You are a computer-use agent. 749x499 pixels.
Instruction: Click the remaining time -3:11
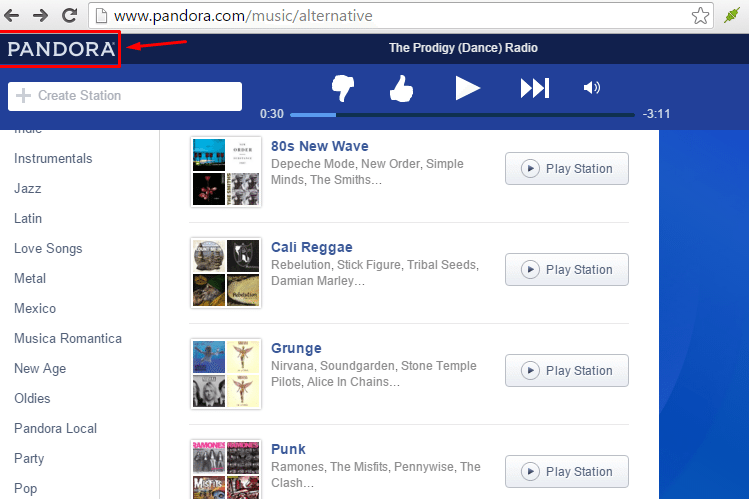point(656,114)
